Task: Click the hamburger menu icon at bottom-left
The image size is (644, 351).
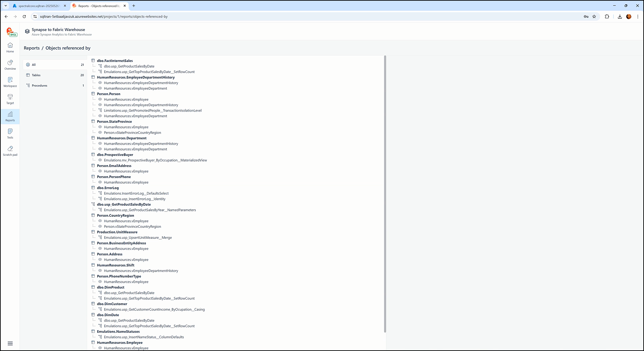Action: (10, 343)
